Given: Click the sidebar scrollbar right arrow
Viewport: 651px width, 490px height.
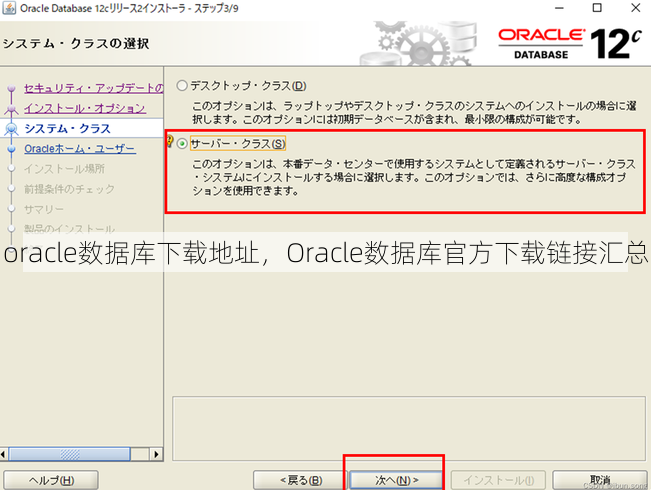Looking at the screenshot, I should point(156,454).
